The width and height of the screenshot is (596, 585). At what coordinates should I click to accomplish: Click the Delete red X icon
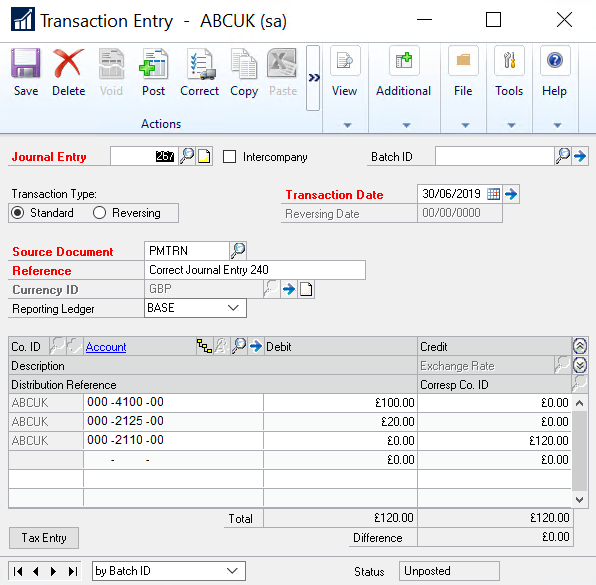(68, 63)
